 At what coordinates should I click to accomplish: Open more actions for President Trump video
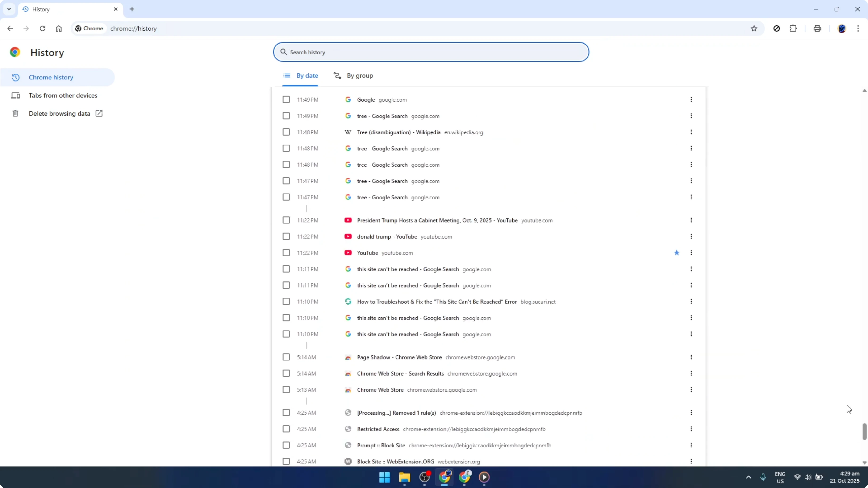coord(691,220)
